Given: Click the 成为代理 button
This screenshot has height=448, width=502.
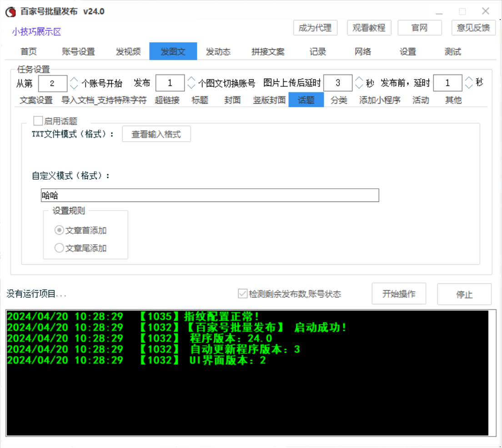Looking at the screenshot, I should pyautogui.click(x=315, y=28).
